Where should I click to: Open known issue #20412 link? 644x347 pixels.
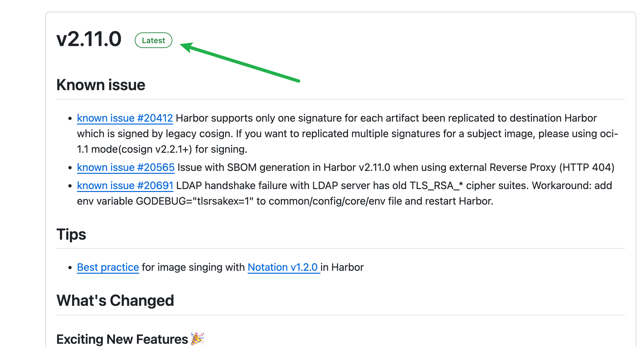[125, 118]
